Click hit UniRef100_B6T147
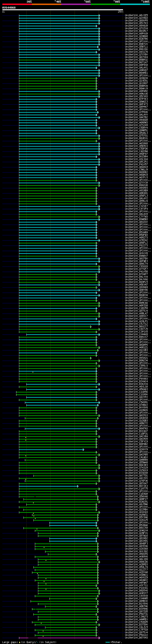Image resolution: width=152 pixels, height=644 pixels. coord(136,63)
